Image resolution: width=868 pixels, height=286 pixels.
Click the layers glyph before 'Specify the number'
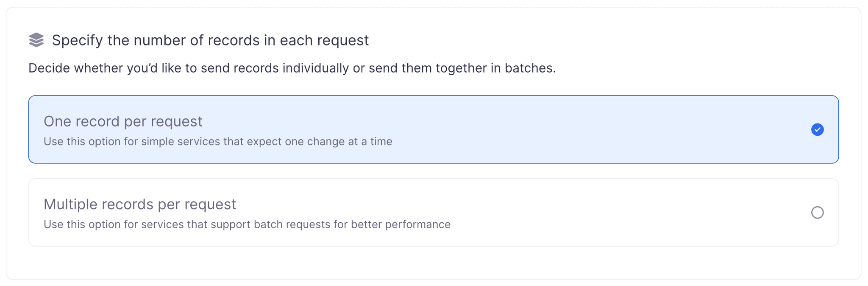coord(36,40)
